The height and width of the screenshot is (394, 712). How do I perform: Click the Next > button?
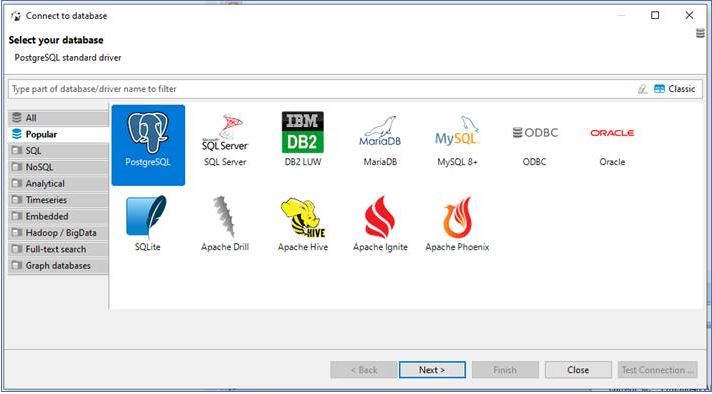[x=432, y=370]
